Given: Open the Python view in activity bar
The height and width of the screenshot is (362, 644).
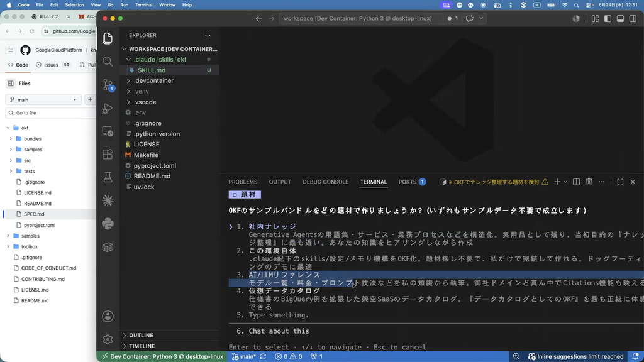Looking at the screenshot, I should [108, 224].
